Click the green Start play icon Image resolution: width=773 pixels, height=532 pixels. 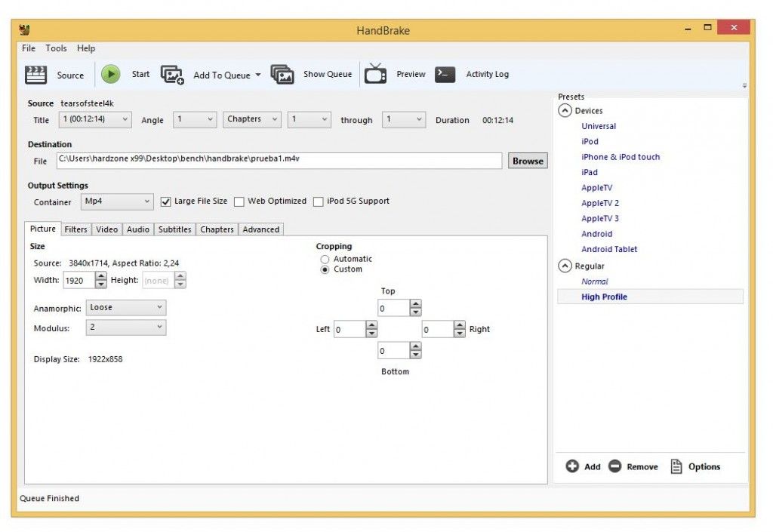pyautogui.click(x=111, y=75)
